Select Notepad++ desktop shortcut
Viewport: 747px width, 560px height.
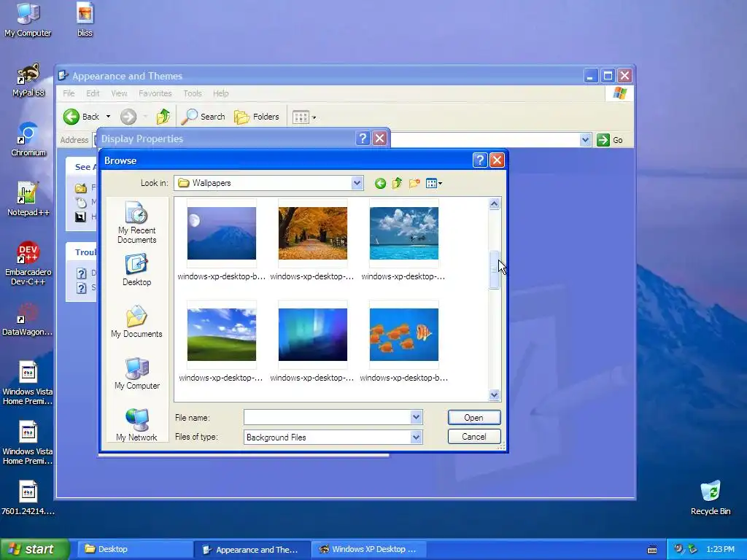(x=28, y=200)
